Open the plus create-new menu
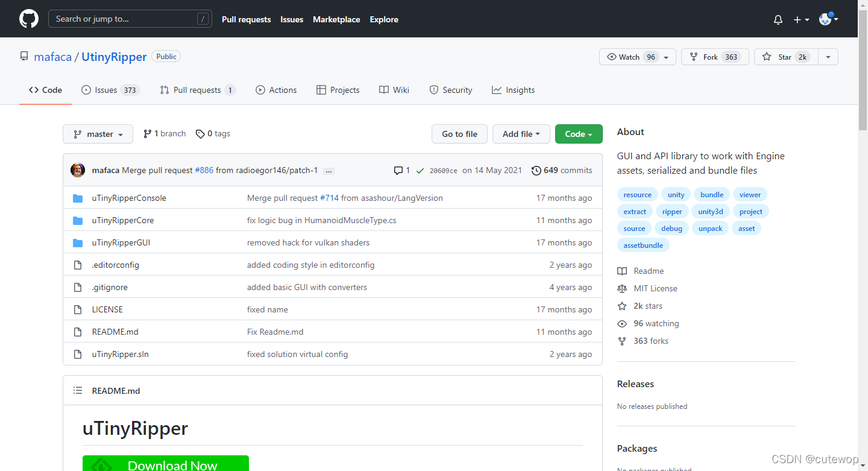 pos(801,20)
